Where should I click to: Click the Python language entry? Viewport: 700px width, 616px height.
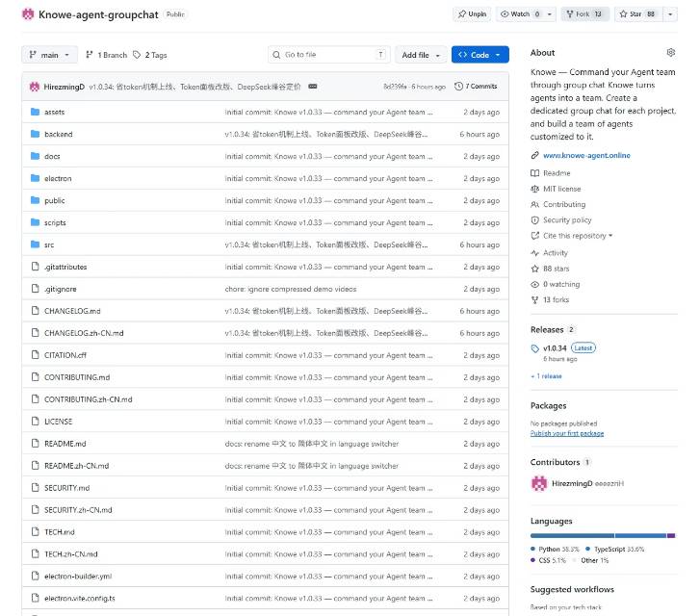[x=555, y=549]
